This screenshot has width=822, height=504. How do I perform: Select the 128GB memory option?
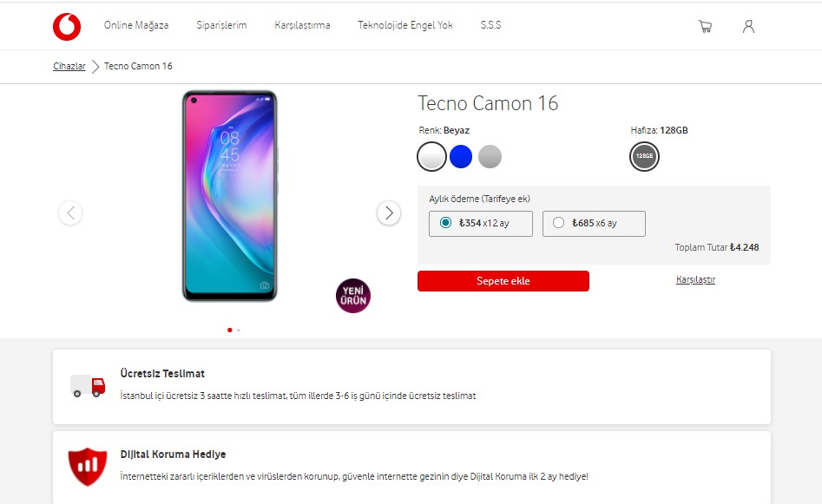click(x=644, y=156)
